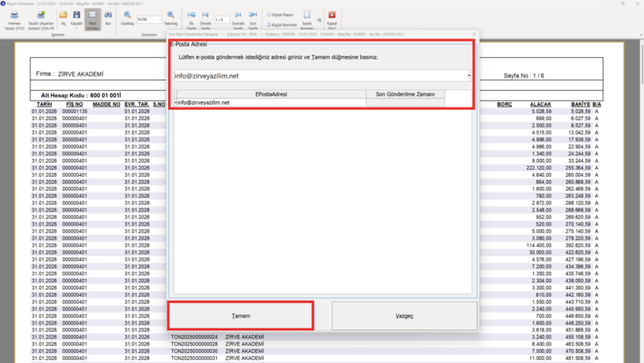Click the BORÇ column heading
This screenshot has height=363, width=644.
coord(504,104)
